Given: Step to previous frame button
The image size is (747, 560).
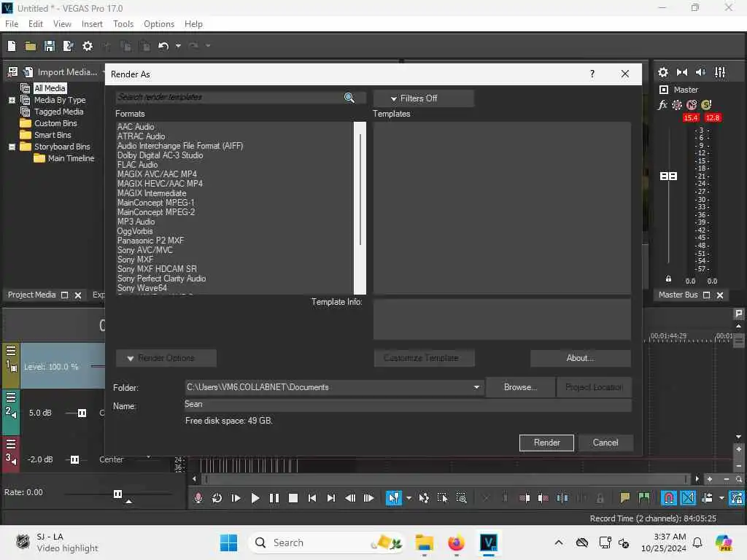Looking at the screenshot, I should 350,498.
